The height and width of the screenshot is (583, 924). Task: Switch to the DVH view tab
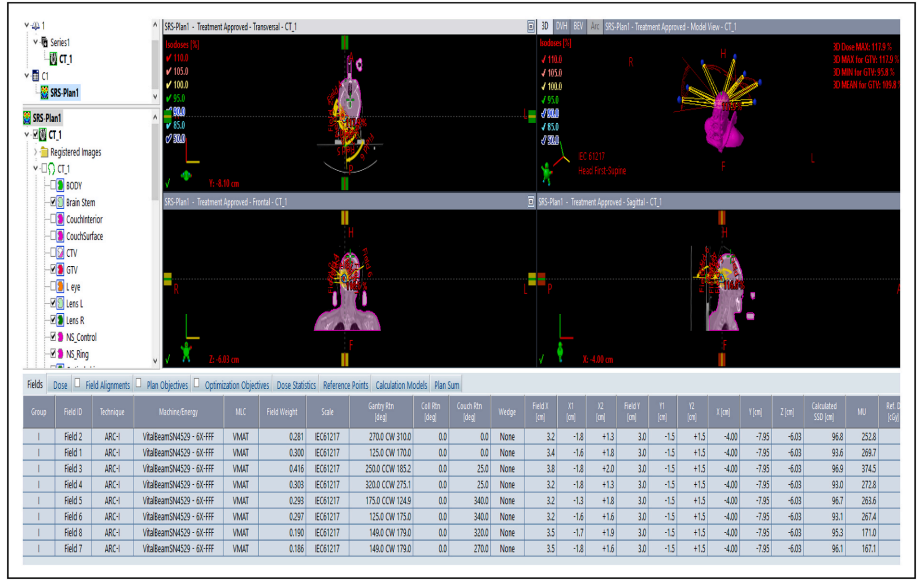(x=561, y=26)
